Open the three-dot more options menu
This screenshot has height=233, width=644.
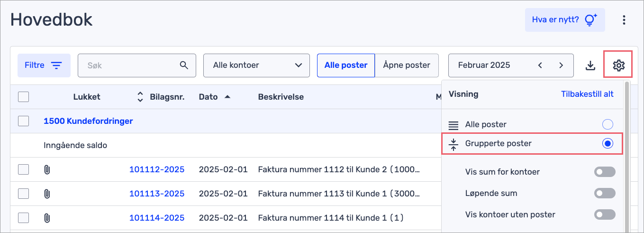click(x=624, y=20)
